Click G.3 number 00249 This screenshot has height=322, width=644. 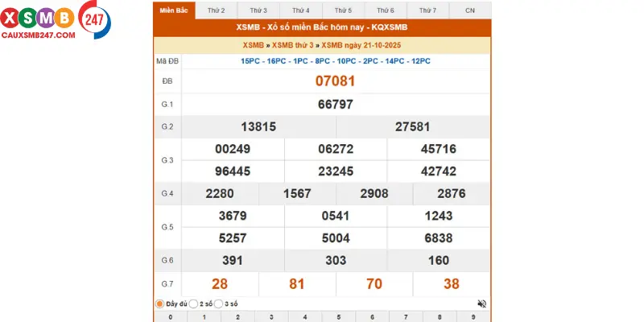click(233, 149)
